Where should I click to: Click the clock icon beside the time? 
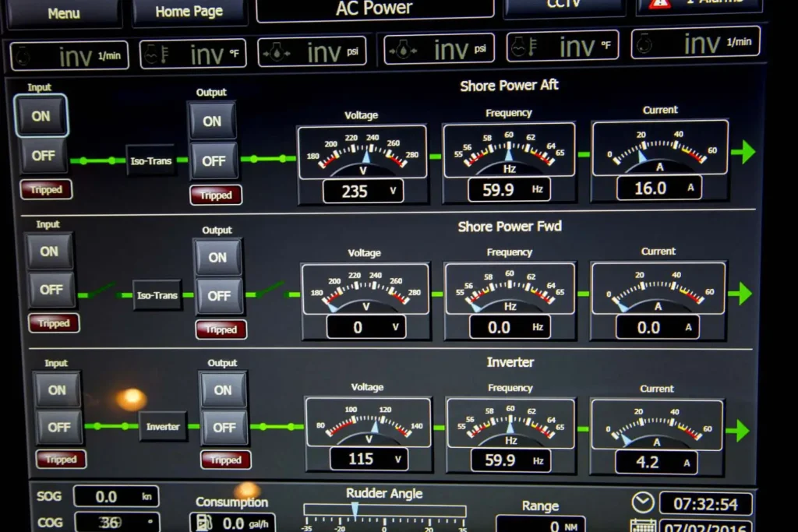(643, 502)
